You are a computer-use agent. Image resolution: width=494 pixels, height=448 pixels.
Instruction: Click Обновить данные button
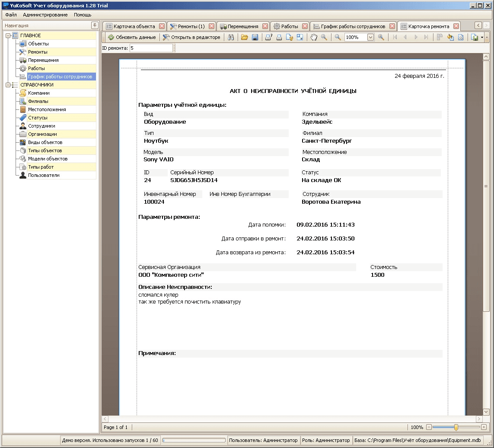132,37
